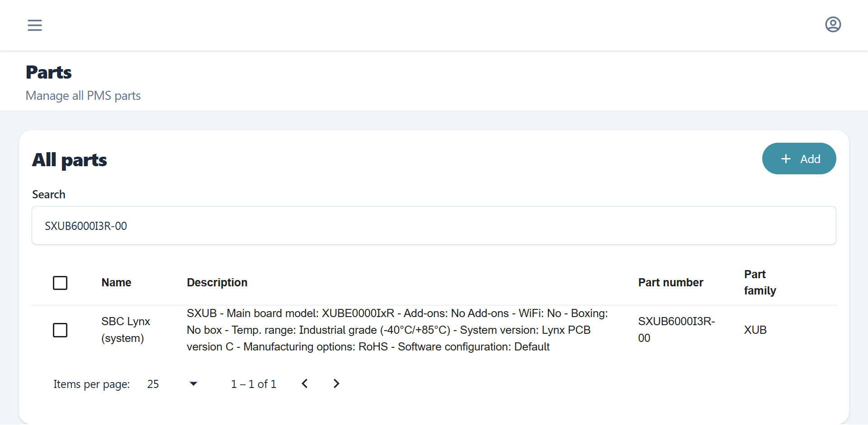Open the user account profile icon
This screenshot has width=868, height=425.
click(833, 24)
